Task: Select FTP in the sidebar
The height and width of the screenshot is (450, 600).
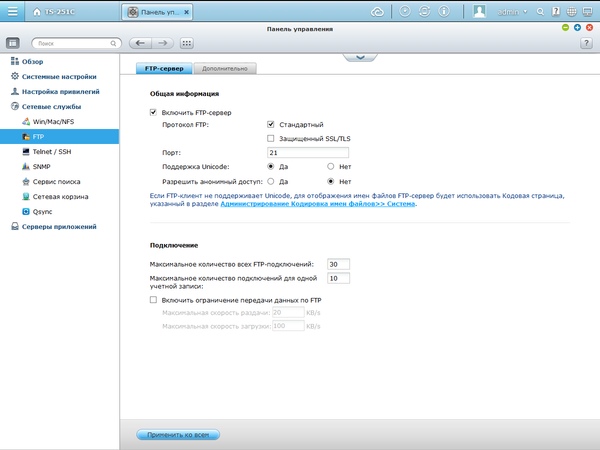Action: [x=60, y=137]
